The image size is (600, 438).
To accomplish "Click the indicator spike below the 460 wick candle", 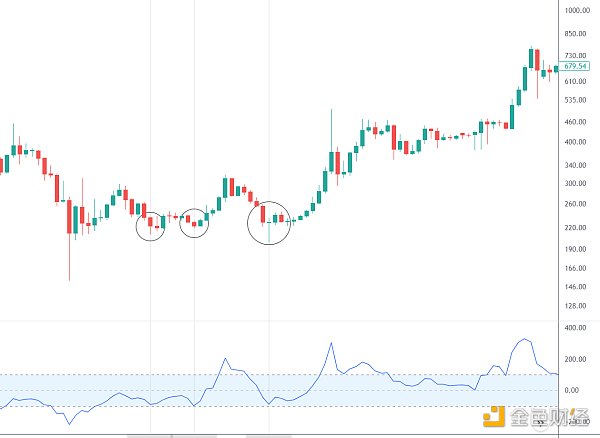I will (331, 343).
